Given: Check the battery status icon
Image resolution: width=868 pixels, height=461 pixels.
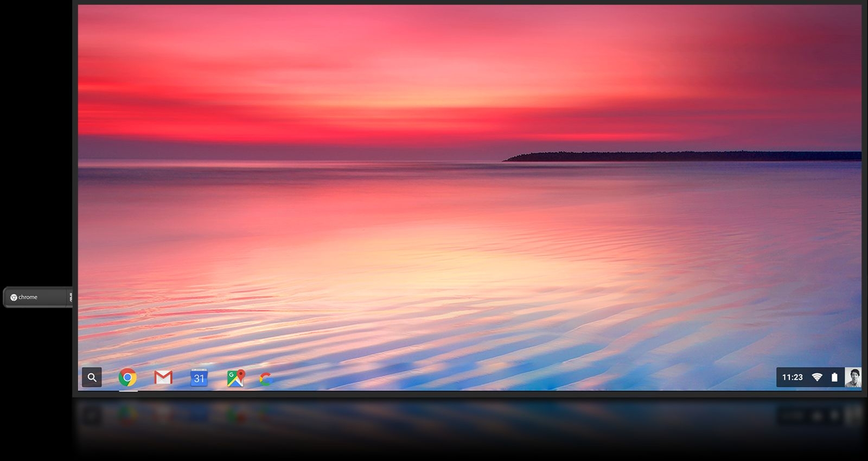Looking at the screenshot, I should (834, 377).
